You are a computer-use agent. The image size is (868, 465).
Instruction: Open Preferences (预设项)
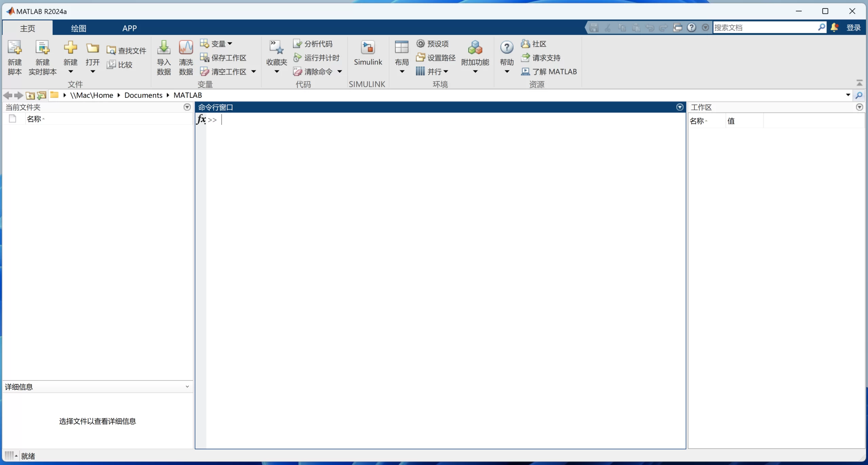tap(432, 44)
